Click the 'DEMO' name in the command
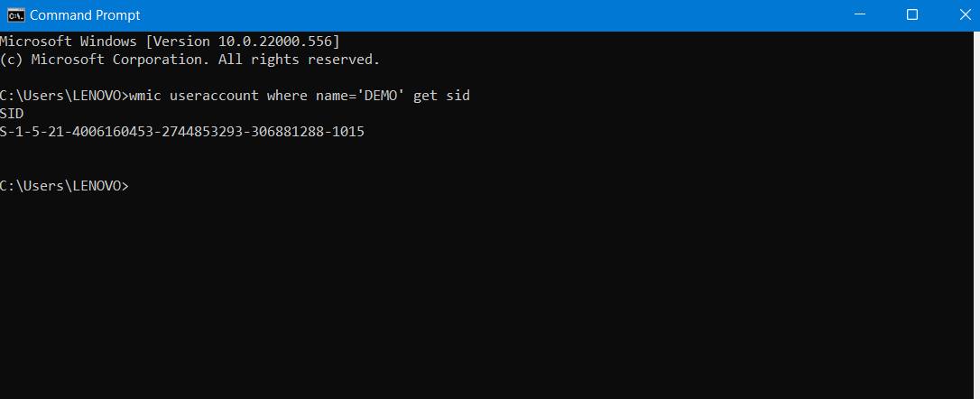The height and width of the screenshot is (399, 980). tap(382, 96)
